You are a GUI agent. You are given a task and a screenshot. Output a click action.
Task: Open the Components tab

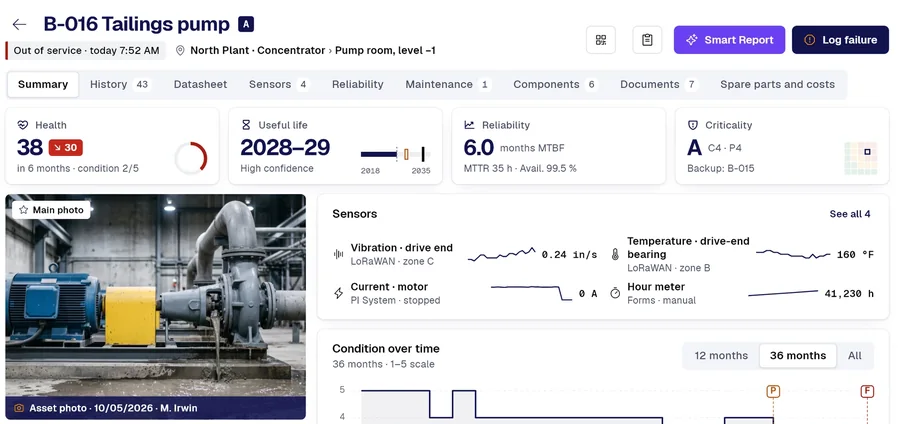(x=555, y=84)
